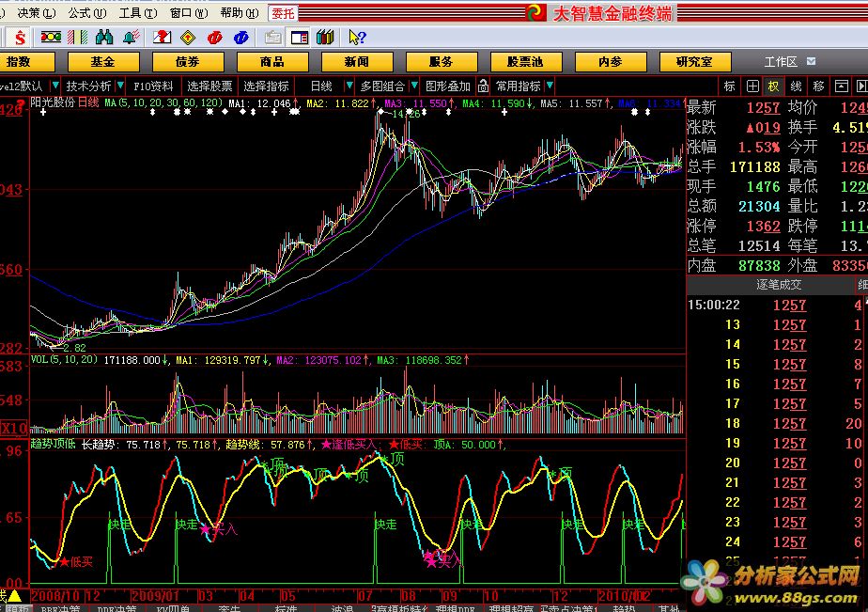Toggle the 标 chart marker button
868x612 pixels.
tap(730, 86)
